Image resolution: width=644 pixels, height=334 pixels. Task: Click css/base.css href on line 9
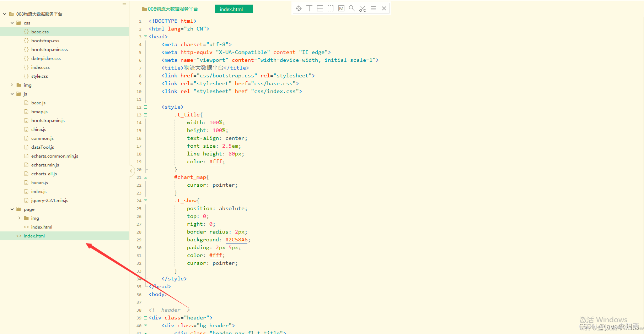[x=273, y=83]
